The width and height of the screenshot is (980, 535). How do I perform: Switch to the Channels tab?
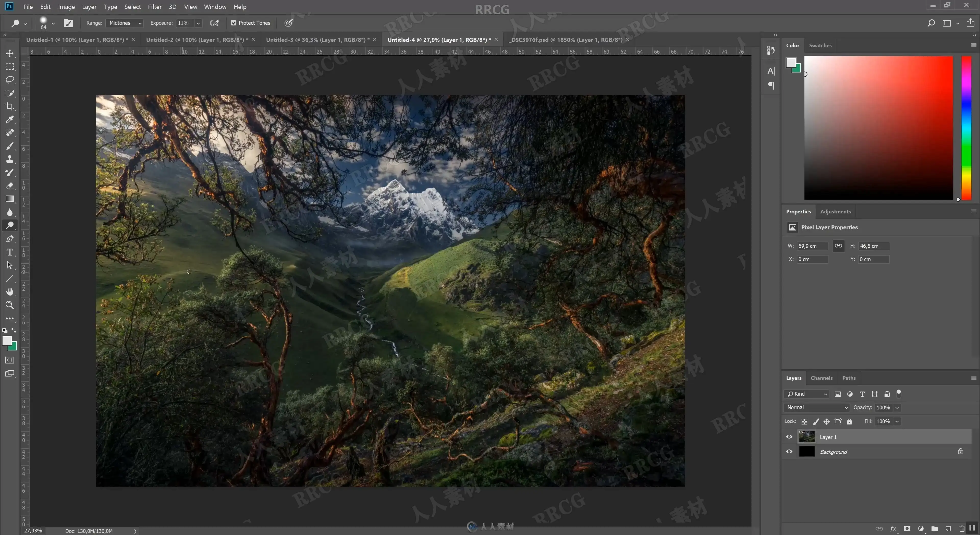tap(821, 378)
